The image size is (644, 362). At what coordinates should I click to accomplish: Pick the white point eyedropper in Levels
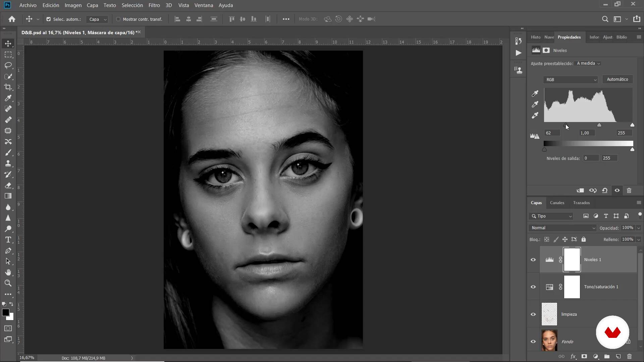[535, 115]
